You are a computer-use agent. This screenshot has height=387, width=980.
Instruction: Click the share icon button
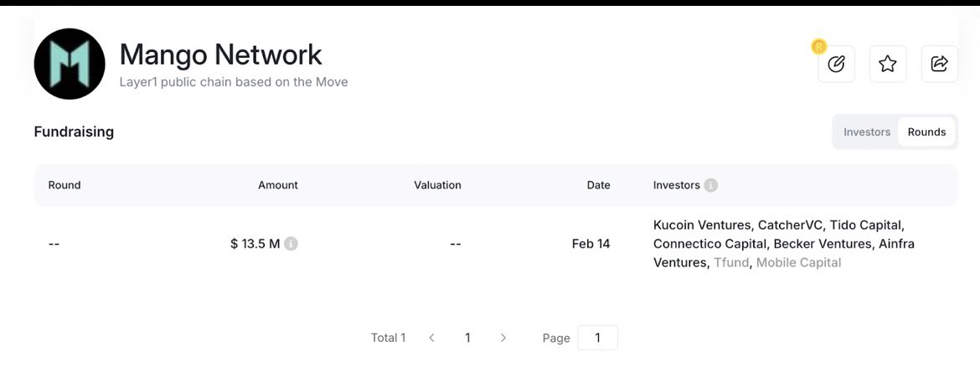939,64
